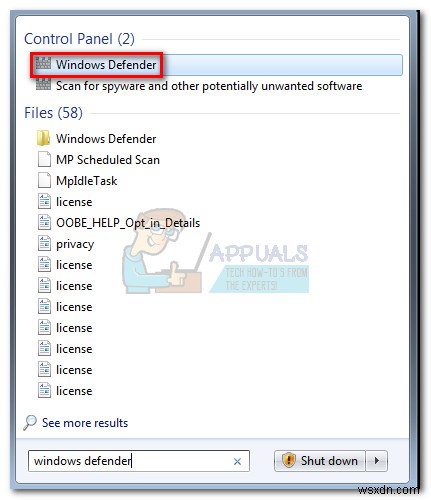The width and height of the screenshot is (431, 500).
Task: Click the brick wall icon beside Scan for spyware
Action: click(44, 85)
